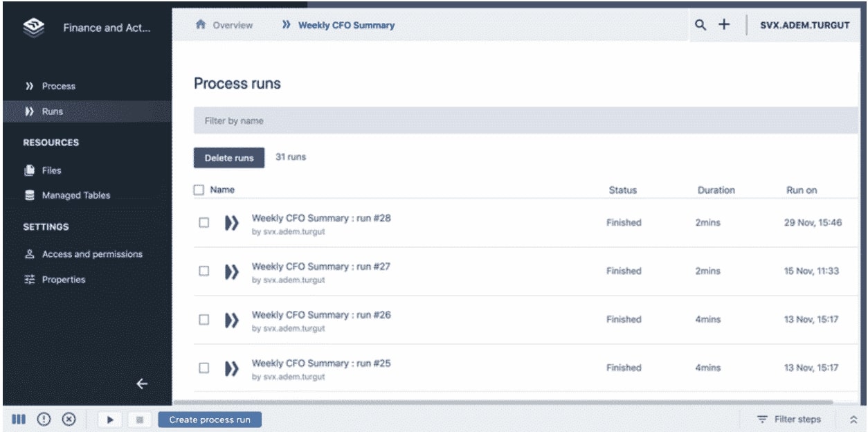The width and height of the screenshot is (868, 432).
Task: Click the home Overview icon in breadcrumb
Action: coord(201,25)
